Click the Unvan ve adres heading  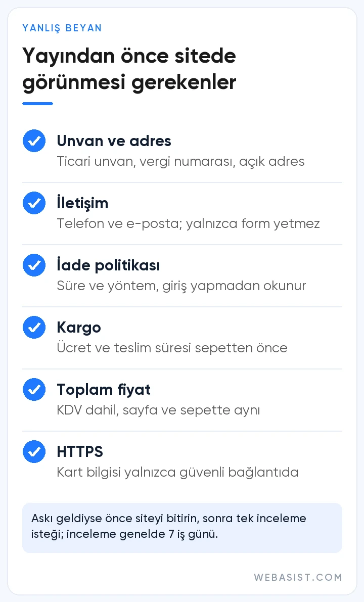pyautogui.click(x=114, y=142)
